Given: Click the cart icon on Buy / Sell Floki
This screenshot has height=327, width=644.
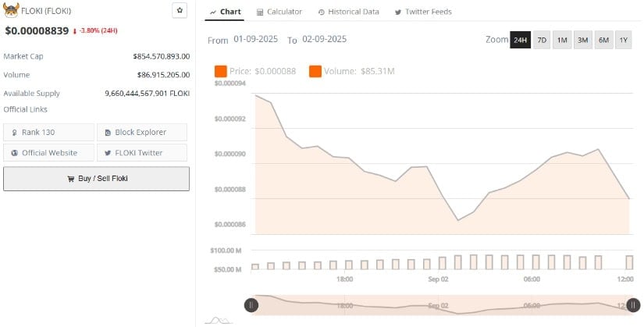Looking at the screenshot, I should point(70,179).
